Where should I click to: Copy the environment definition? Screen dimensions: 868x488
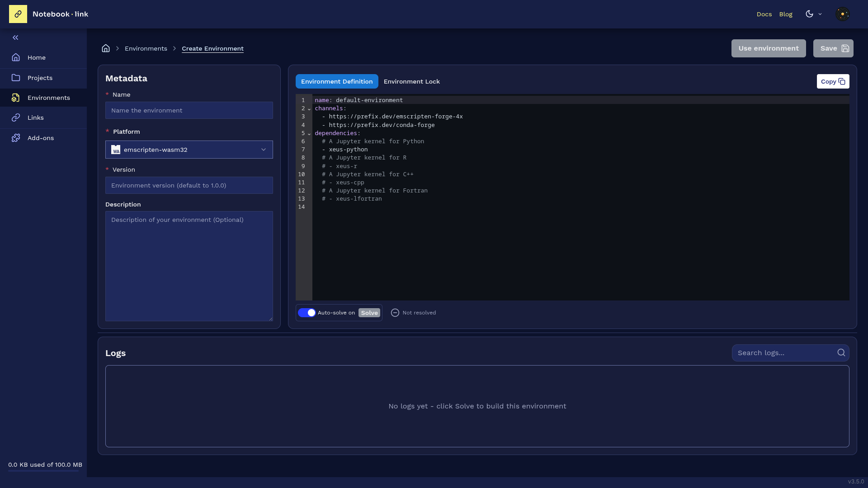(833, 81)
